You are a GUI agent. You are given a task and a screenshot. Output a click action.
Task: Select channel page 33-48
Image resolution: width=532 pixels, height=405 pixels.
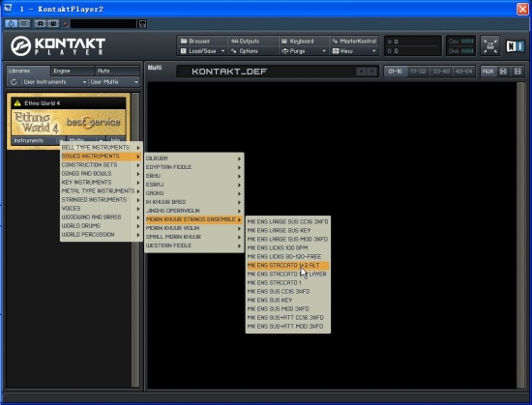[x=441, y=72]
